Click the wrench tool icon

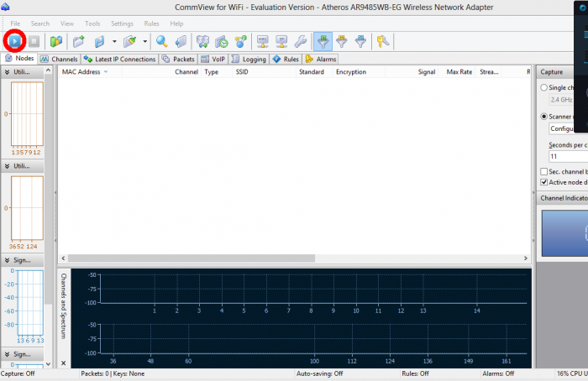point(301,40)
